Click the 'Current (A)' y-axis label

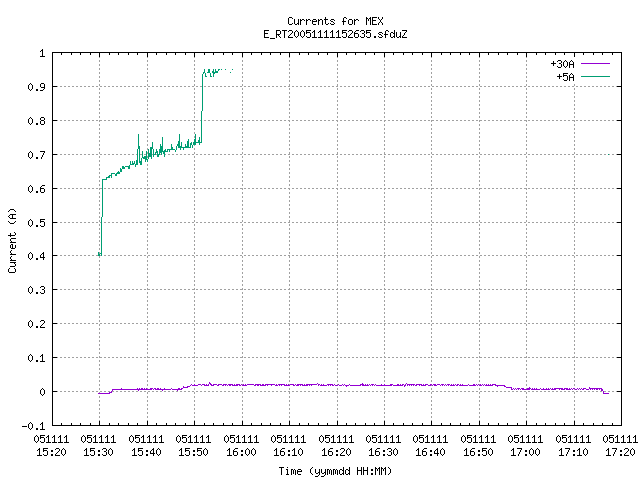(x=12, y=240)
